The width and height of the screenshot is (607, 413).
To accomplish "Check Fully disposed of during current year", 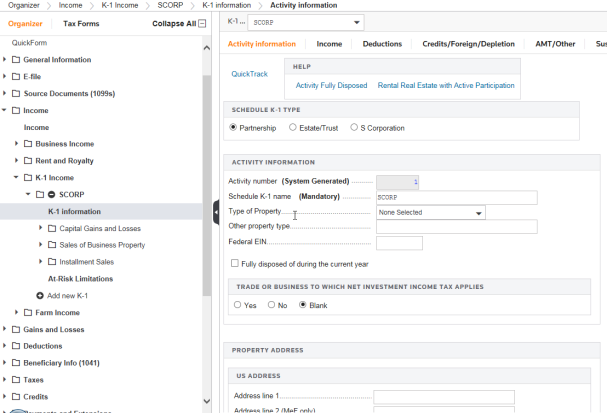I will coord(234,264).
